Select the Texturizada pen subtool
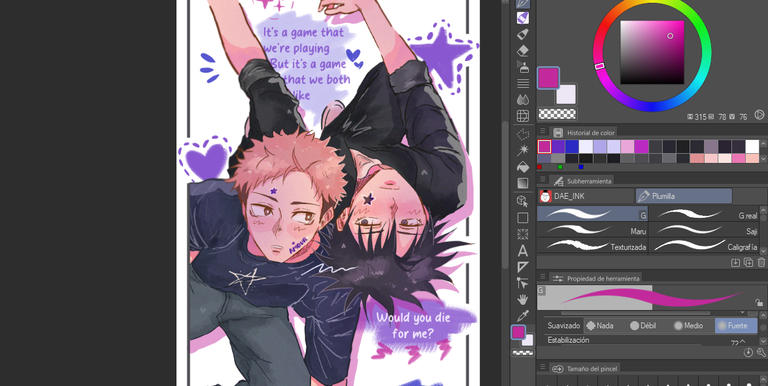Viewport: 768px width, 386px height. click(593, 246)
